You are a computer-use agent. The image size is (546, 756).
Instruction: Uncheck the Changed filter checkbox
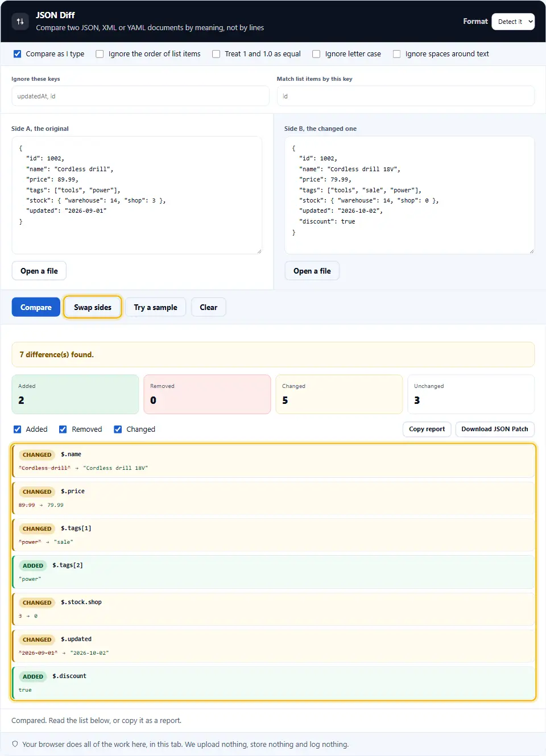point(118,429)
